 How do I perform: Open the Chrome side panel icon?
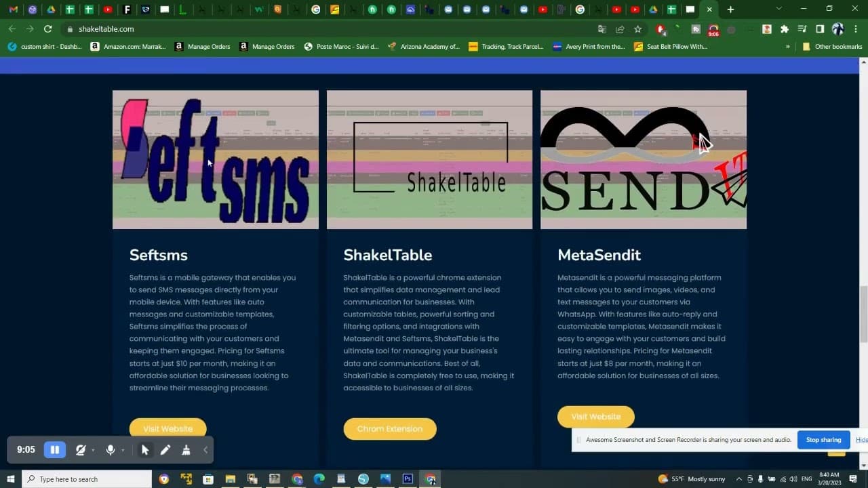820,29
